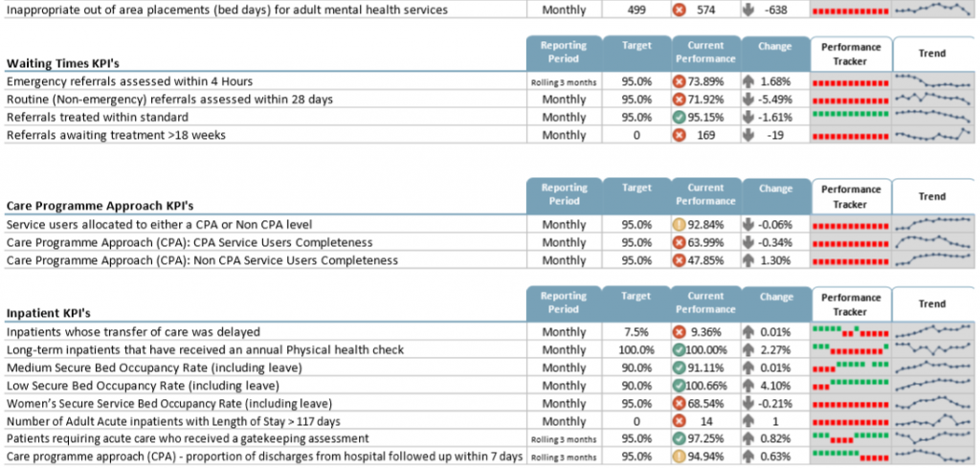Click Current Performance header in Care Programme Approach table
This screenshot has width=980, height=468.
coord(705,196)
